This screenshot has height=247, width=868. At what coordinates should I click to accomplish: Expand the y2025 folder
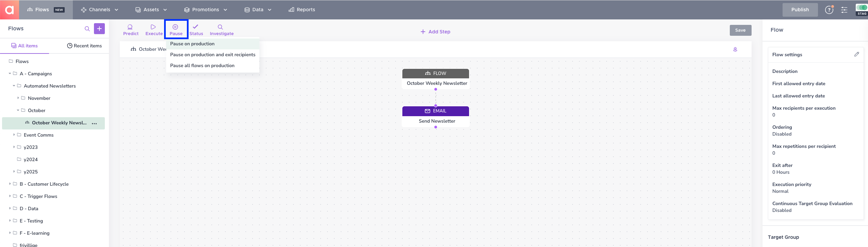pos(14,171)
